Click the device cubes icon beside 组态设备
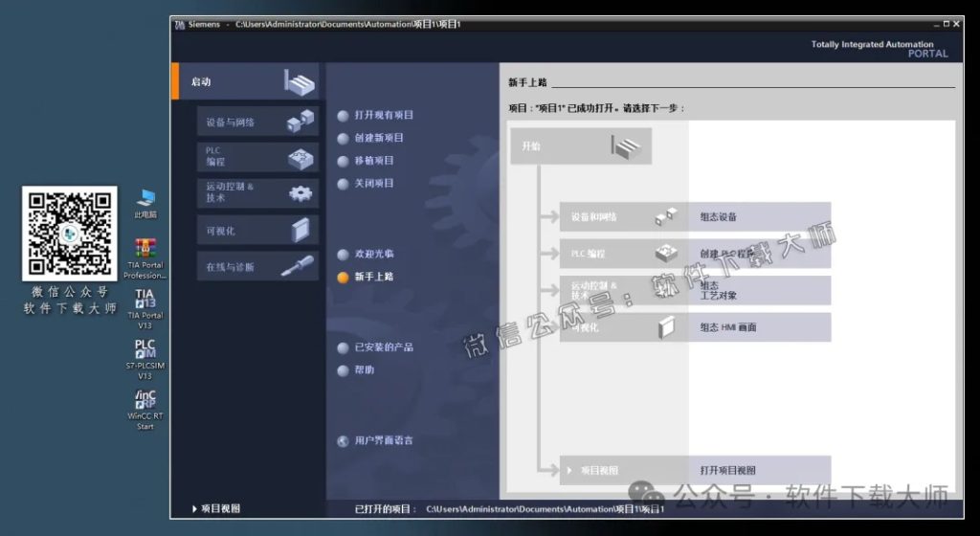 tap(666, 216)
